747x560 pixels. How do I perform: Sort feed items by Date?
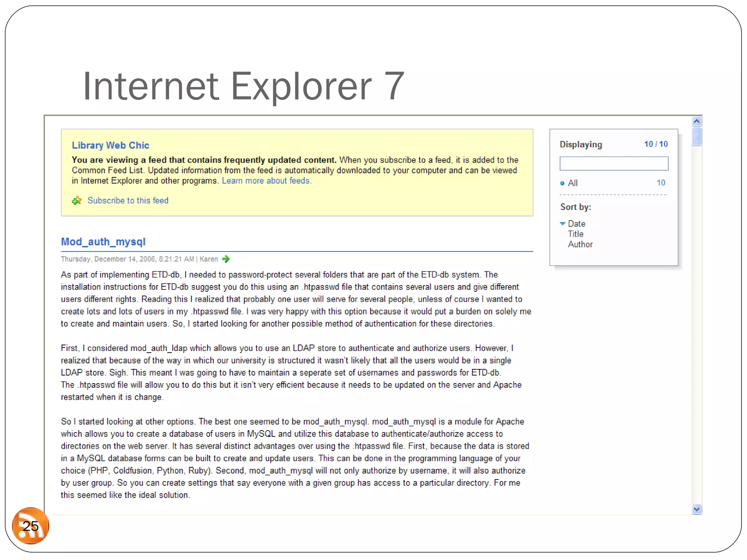click(576, 224)
